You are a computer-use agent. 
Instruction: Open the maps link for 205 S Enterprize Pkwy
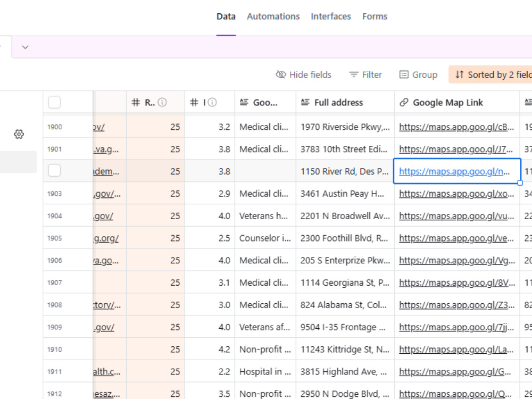click(x=457, y=261)
